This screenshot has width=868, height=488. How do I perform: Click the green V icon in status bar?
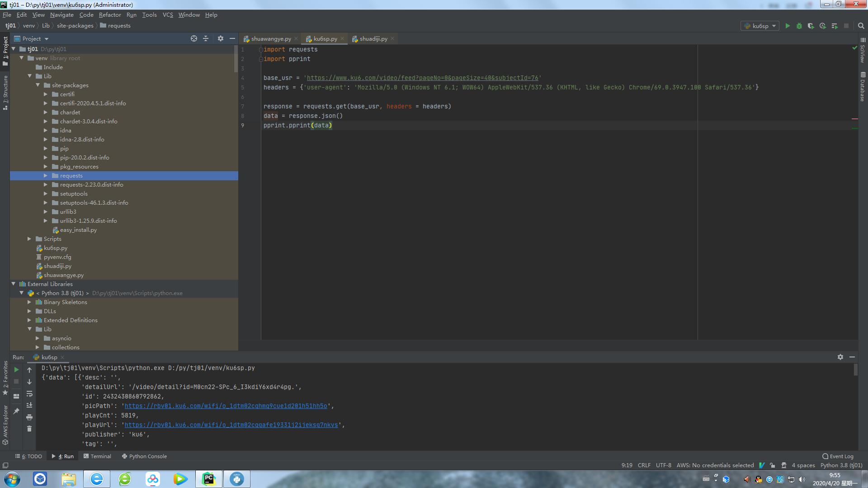[762, 465]
